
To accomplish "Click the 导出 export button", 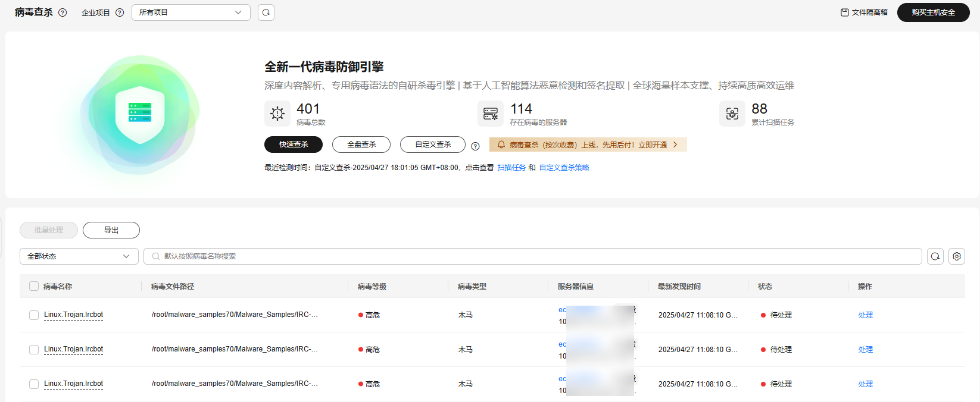I will 111,230.
